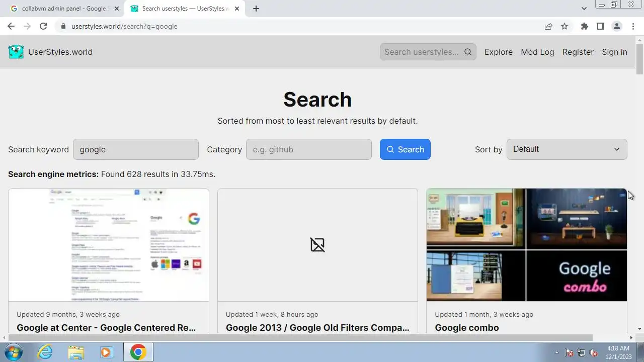Open Google combo style title

467,328
